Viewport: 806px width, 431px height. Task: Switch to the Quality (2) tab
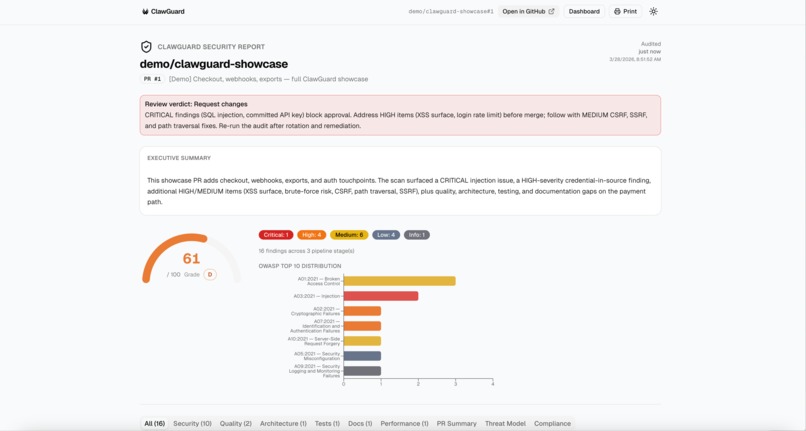tap(236, 424)
